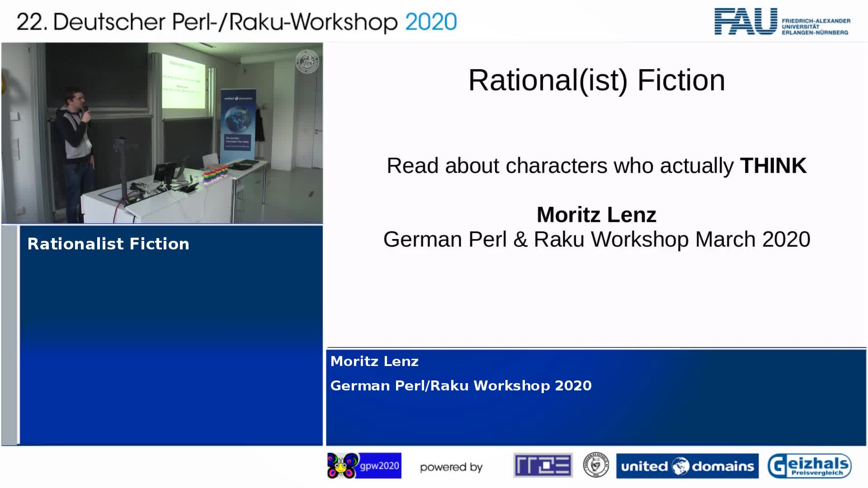Click the blue '2020' in header

[431, 22]
